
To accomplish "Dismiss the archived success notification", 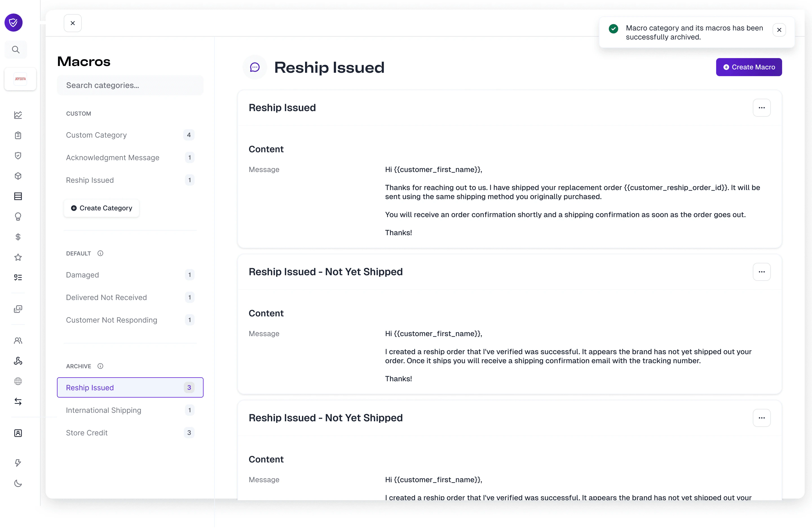I will click(779, 30).
